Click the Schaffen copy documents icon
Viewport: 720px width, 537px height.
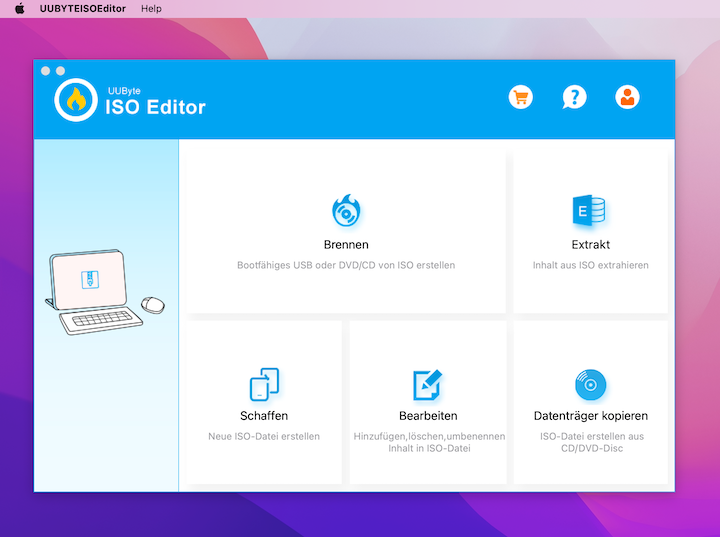click(x=264, y=384)
